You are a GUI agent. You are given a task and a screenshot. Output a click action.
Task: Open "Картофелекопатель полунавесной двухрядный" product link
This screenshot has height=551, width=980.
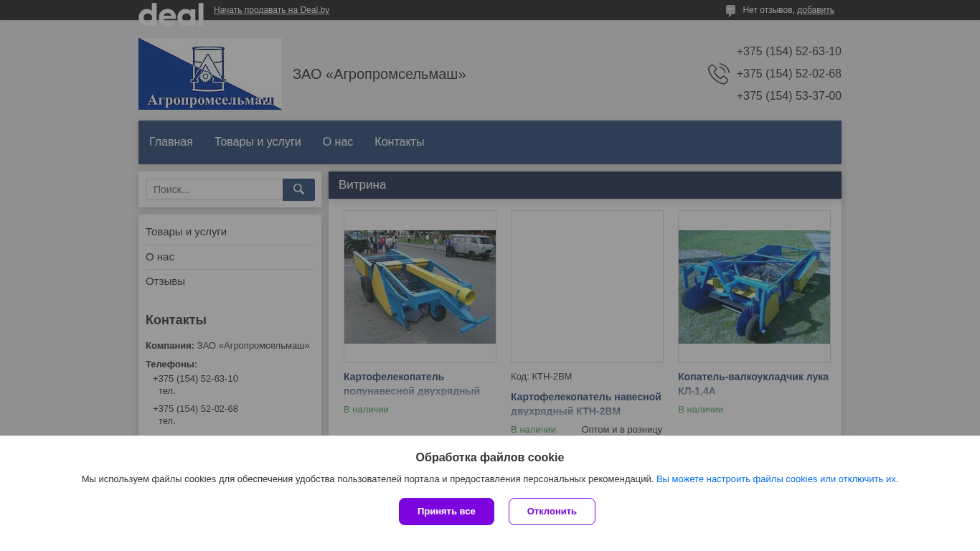click(412, 384)
